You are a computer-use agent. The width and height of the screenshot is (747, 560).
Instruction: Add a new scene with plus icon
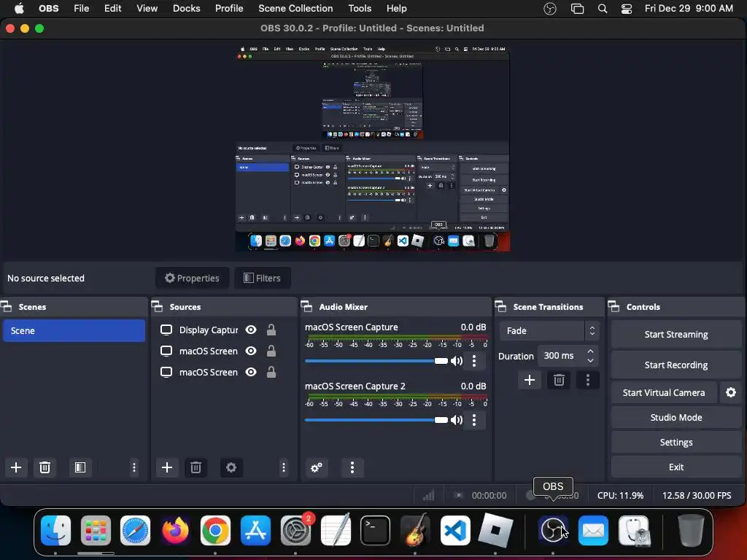16,467
